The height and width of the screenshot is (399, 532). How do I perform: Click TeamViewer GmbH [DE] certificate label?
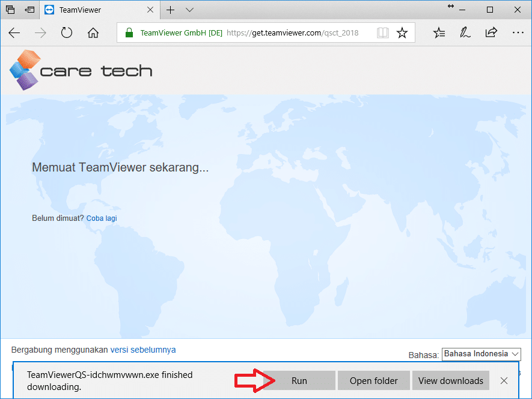click(x=181, y=33)
